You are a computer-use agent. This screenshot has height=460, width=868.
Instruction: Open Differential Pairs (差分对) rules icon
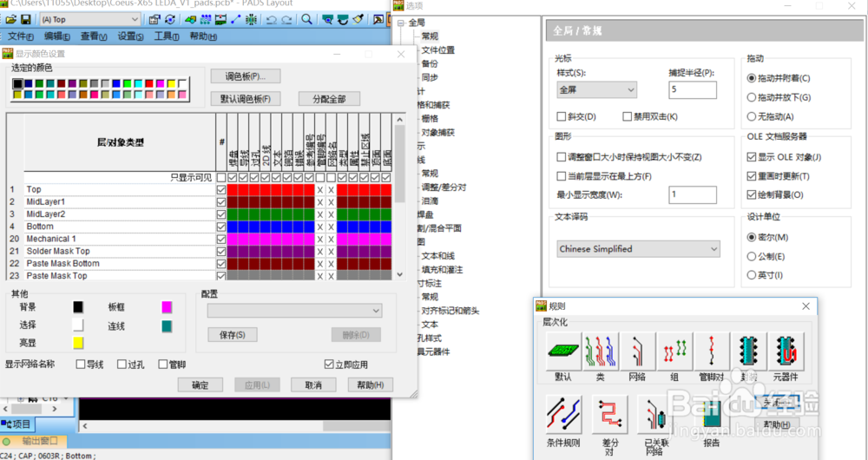[609, 414]
